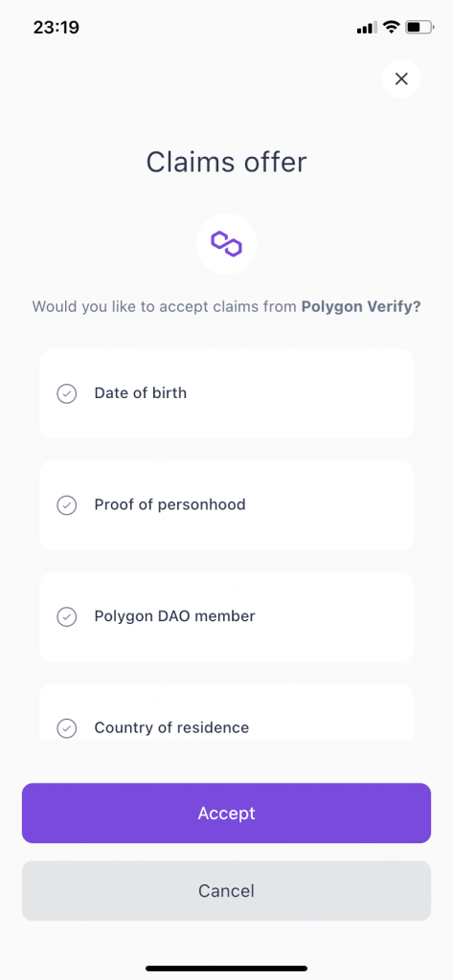Select the Proof of personhood claim row
The image size is (453, 980).
point(226,505)
